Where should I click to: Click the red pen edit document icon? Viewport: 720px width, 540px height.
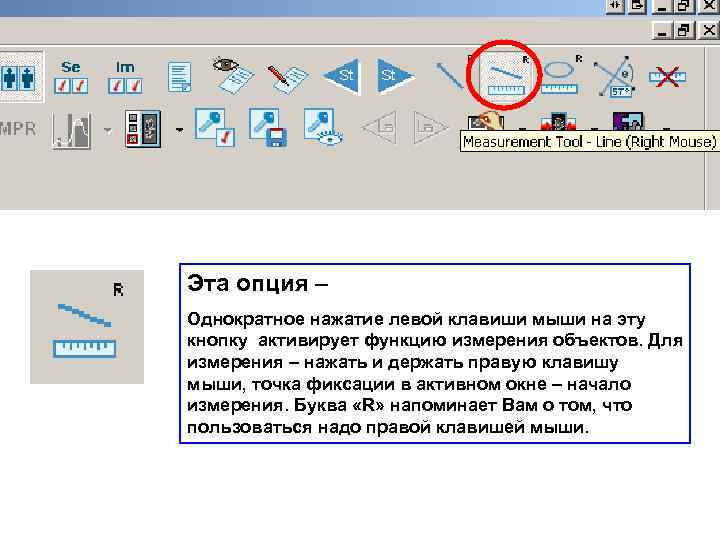coord(287,79)
